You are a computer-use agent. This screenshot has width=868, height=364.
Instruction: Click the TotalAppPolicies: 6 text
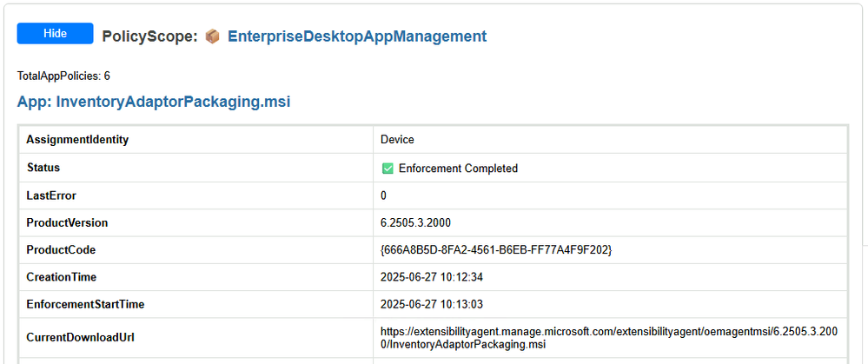(63, 76)
